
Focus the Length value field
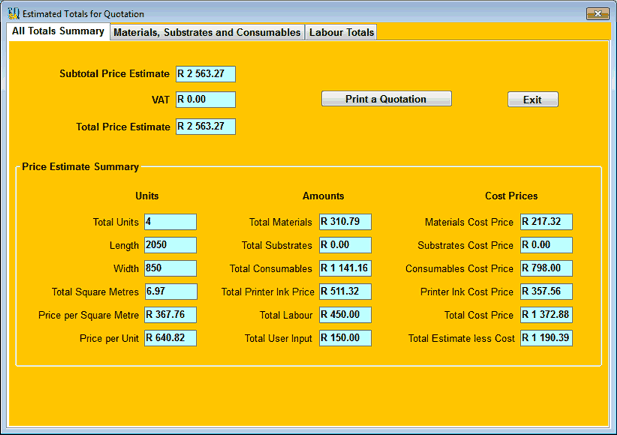click(x=170, y=245)
